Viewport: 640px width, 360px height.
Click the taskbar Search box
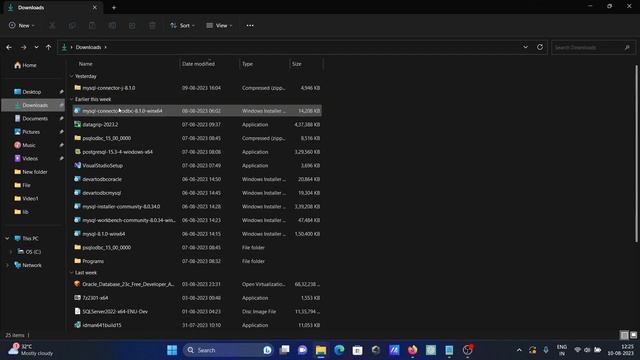tap(228, 350)
